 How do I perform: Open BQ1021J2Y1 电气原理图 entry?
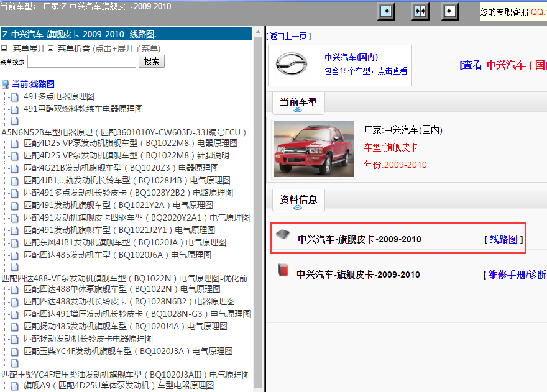pos(119,230)
